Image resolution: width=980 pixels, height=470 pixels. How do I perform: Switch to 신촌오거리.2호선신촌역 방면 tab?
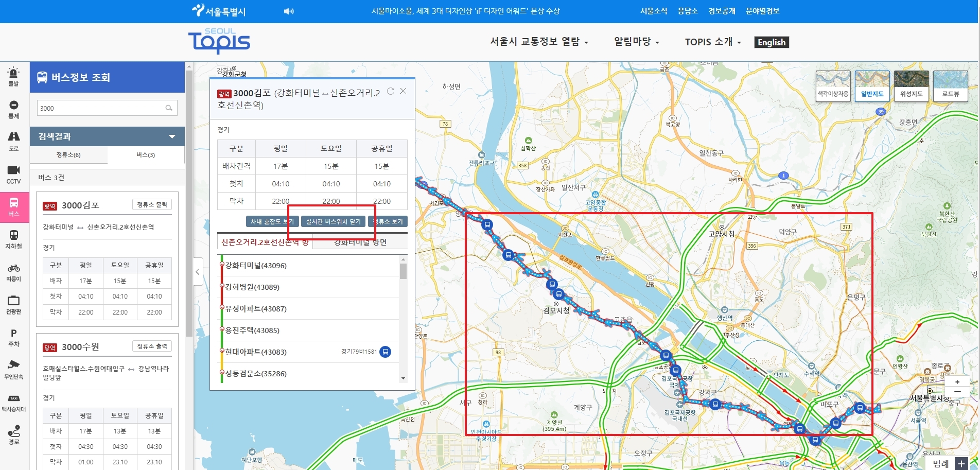click(x=265, y=242)
